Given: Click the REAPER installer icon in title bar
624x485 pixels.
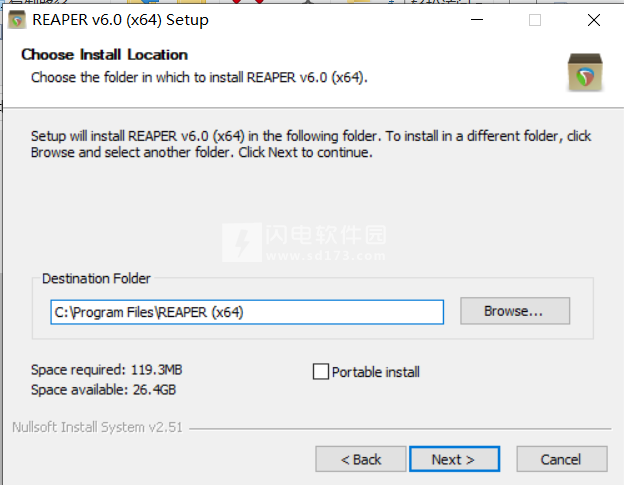Looking at the screenshot, I should click(17, 20).
